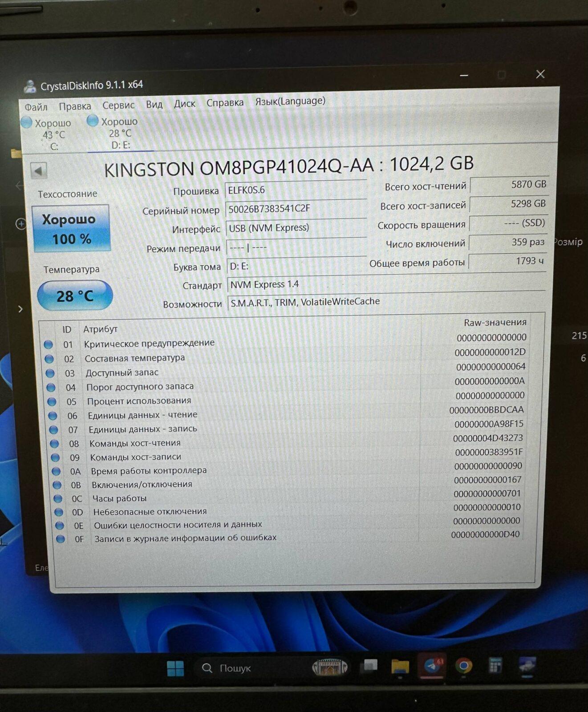Click status dot for Записи в журнале информации

click(61, 539)
